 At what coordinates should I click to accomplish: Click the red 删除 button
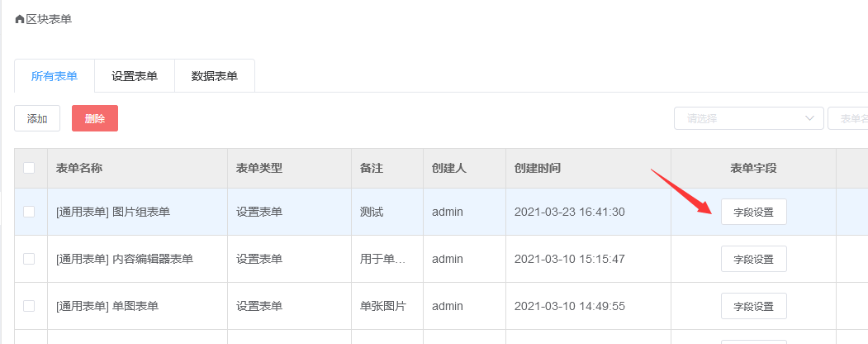click(95, 118)
